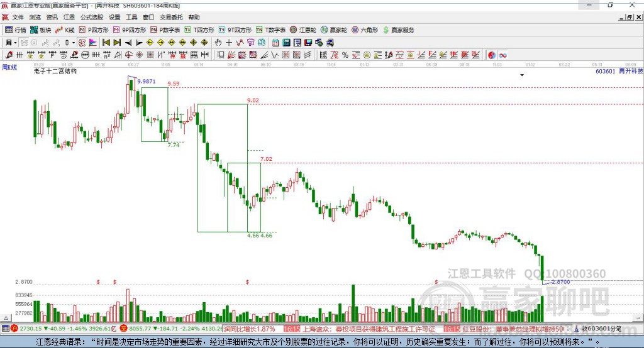
Task: Expand the candlestick style dropdown arrow
Action: click(74, 43)
